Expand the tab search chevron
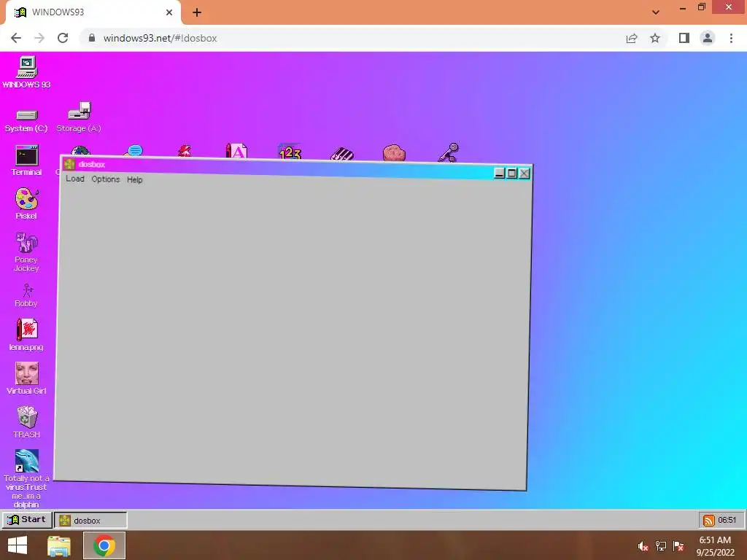The width and height of the screenshot is (747, 560). pyautogui.click(x=656, y=12)
